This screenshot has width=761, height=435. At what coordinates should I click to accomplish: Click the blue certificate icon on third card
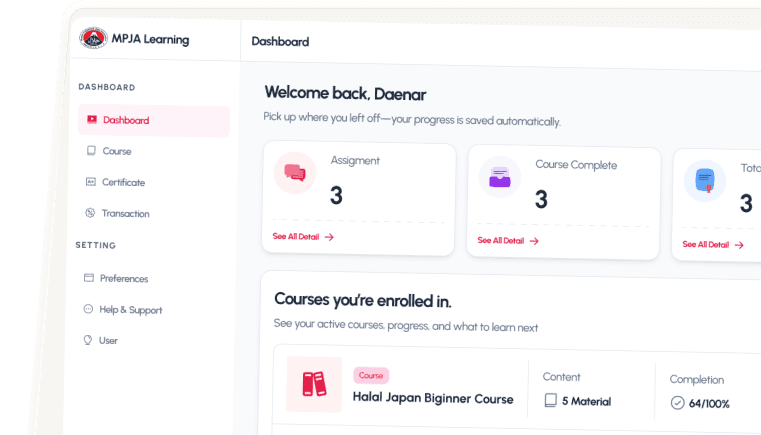pyautogui.click(x=705, y=181)
